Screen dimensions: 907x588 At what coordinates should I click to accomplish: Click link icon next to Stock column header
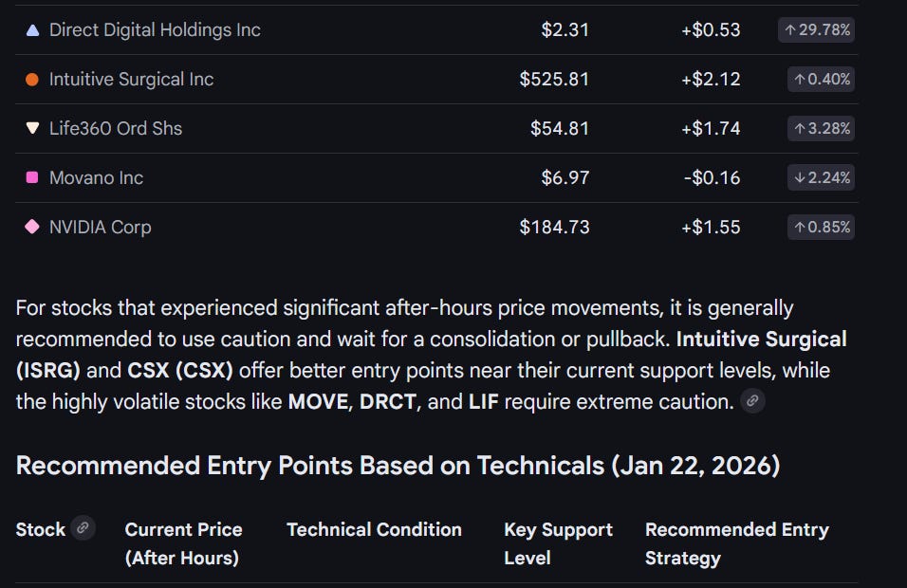point(83,528)
